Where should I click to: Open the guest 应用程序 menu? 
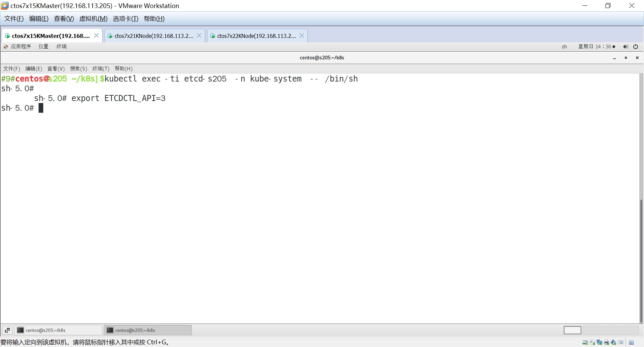pyautogui.click(x=17, y=47)
